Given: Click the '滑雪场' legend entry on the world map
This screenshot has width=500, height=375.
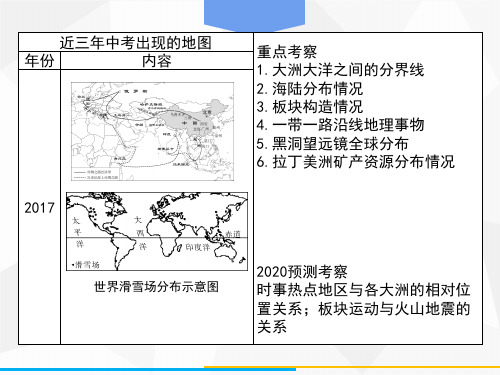Looking at the screenshot, I should click(86, 265).
